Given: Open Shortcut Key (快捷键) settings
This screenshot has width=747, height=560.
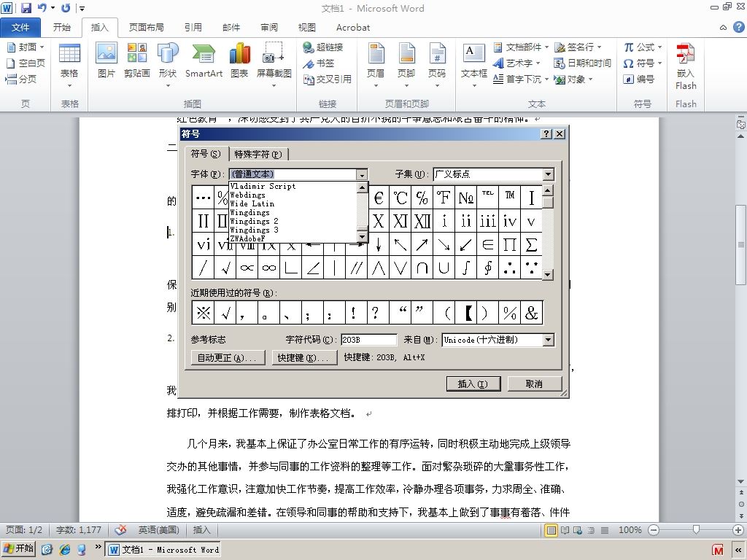Looking at the screenshot, I should pos(303,357).
